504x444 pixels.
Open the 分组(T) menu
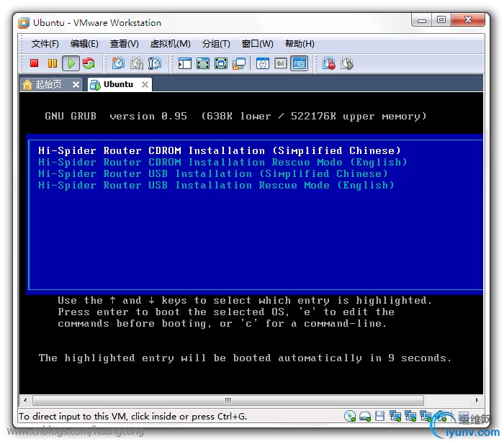[216, 44]
